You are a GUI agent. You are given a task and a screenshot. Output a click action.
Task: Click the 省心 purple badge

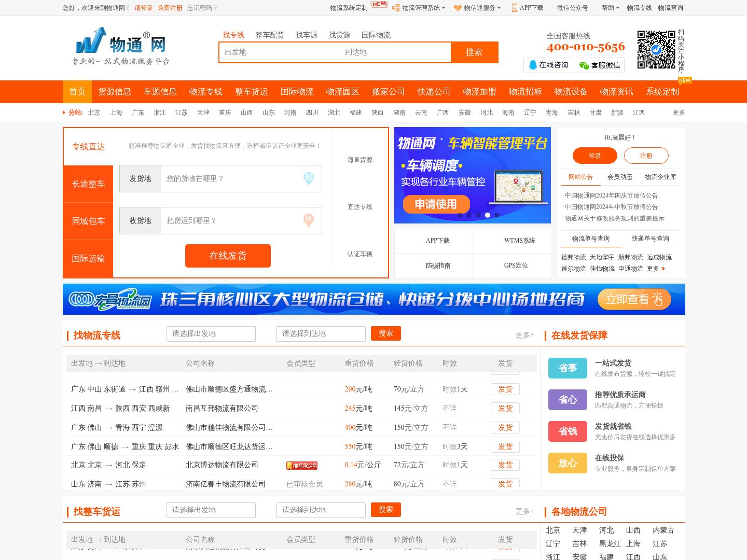(x=568, y=400)
